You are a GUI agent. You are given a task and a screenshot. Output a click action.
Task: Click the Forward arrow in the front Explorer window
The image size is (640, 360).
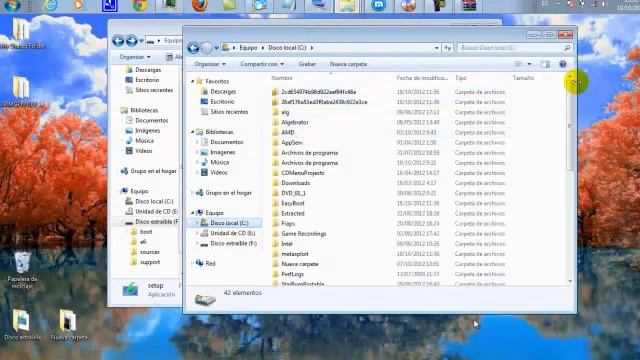pyautogui.click(x=207, y=48)
